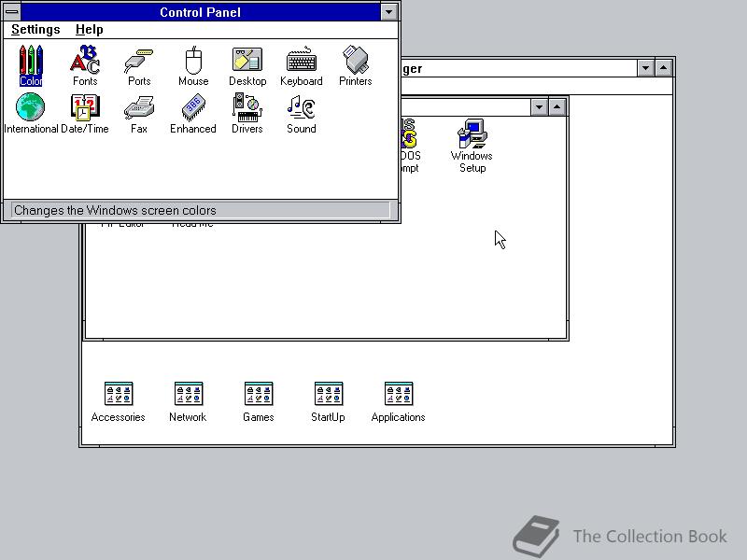Screen dimensions: 747x560
Task: Select the Printers icon
Action: pos(356,65)
